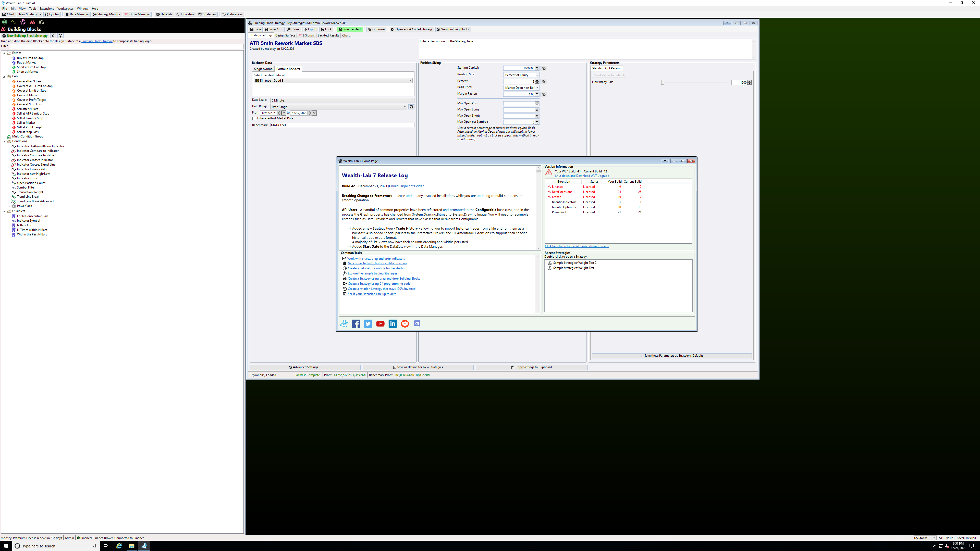Open the books library panel icon

pyautogui.click(x=41, y=22)
